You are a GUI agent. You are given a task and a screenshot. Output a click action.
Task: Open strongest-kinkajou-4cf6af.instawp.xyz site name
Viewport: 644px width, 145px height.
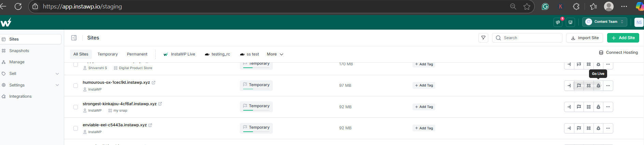tap(120, 104)
